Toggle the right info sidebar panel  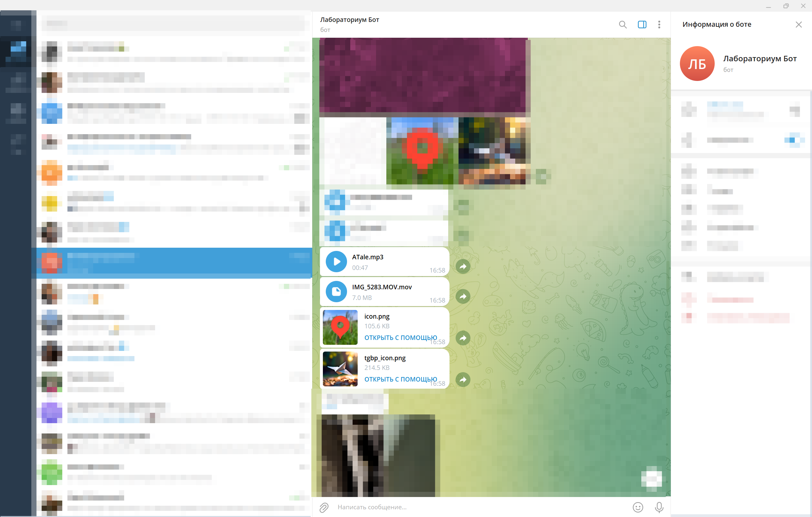[642, 25]
